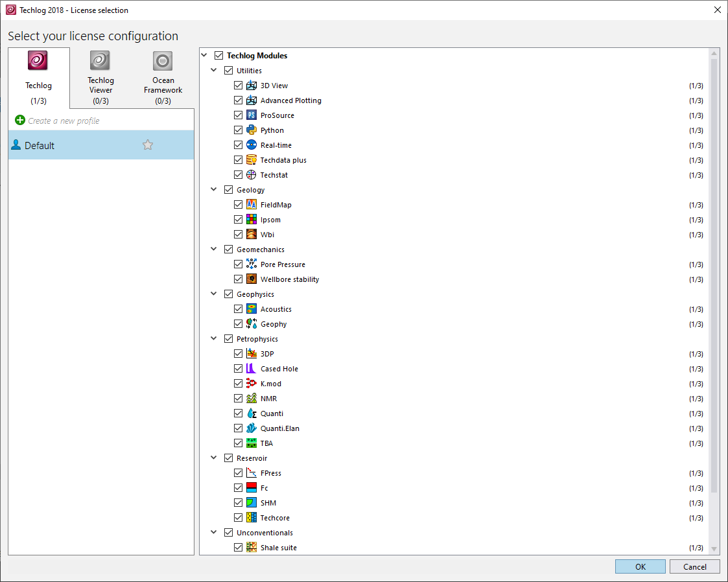The height and width of the screenshot is (582, 728).
Task: Click the Cancel button
Action: pos(694,566)
